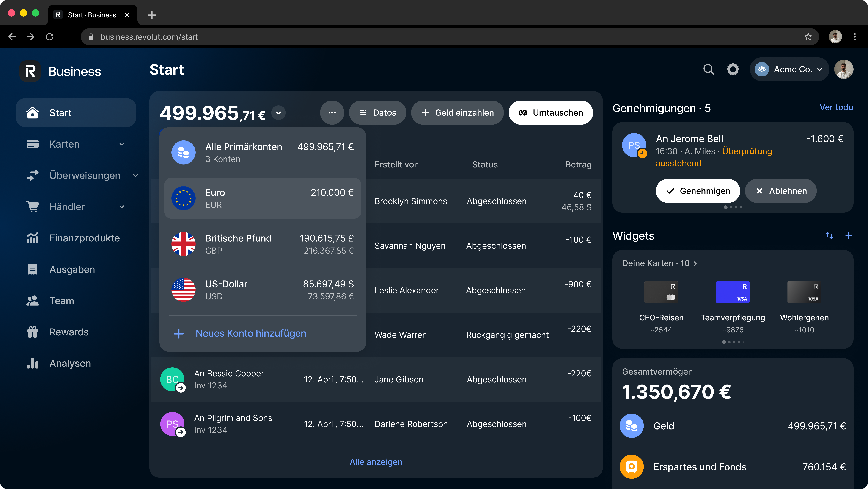Click the Chrome profile avatar in toolbar
The width and height of the screenshot is (868, 489).
(x=835, y=37)
